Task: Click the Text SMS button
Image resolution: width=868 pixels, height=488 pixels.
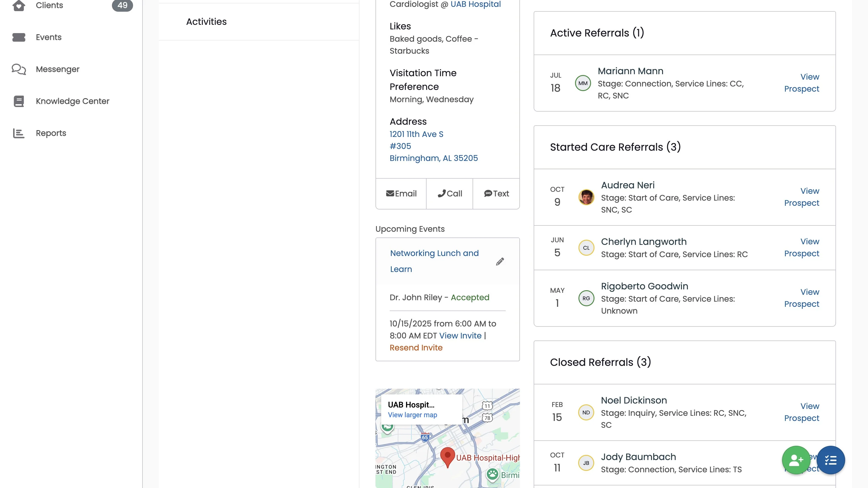Action: pyautogui.click(x=496, y=194)
